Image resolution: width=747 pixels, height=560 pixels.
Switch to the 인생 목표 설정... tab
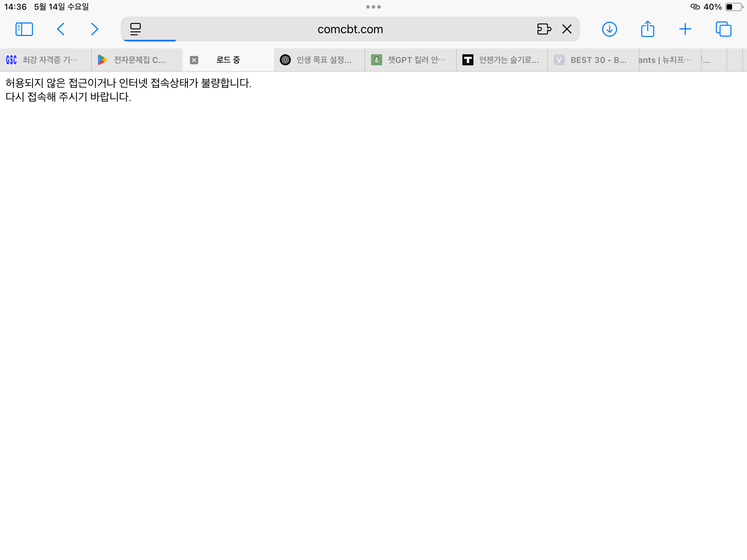(x=320, y=60)
